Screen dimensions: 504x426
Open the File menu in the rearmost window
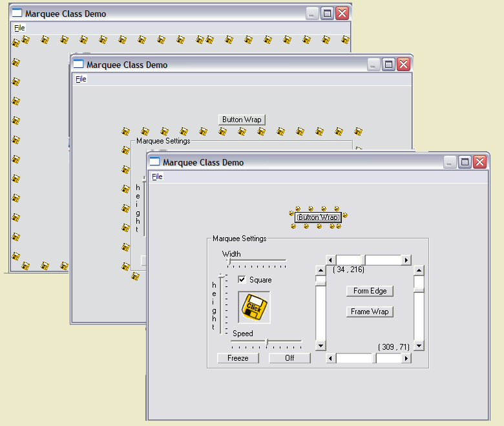tap(19, 28)
